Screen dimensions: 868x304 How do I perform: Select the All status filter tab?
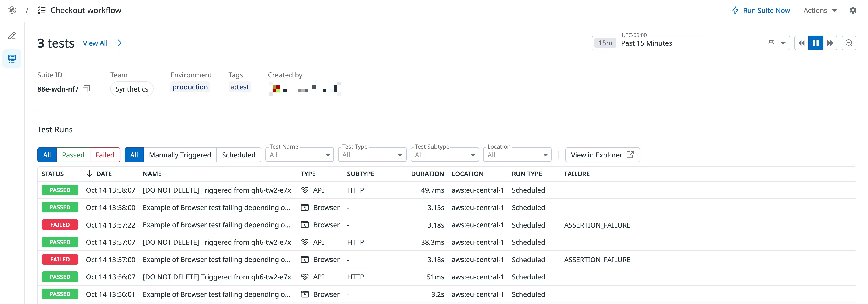pyautogui.click(x=46, y=155)
